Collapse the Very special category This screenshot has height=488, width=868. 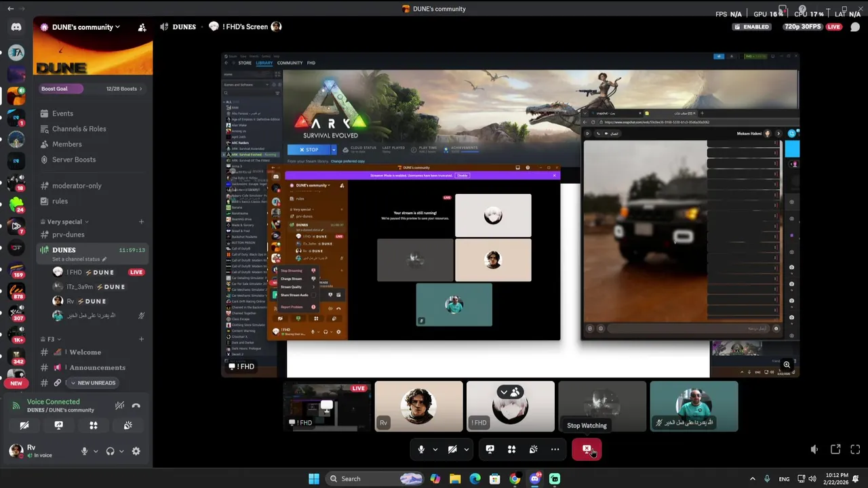(x=64, y=222)
